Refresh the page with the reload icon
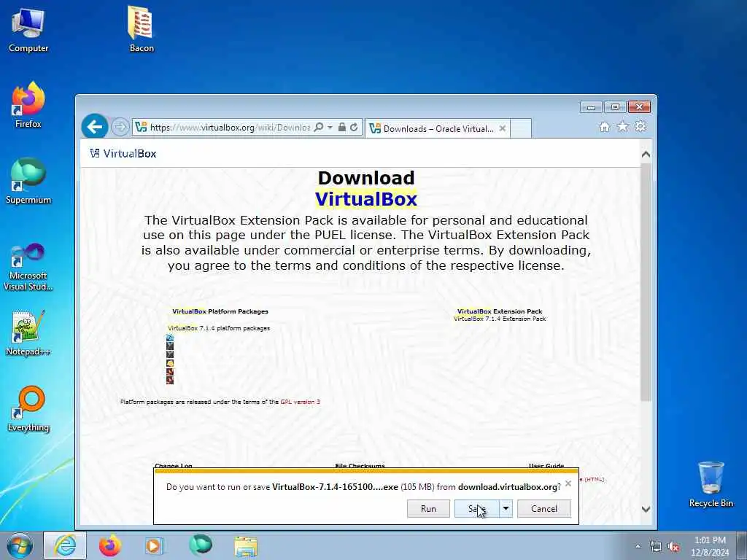The height and width of the screenshot is (560, 747). pyautogui.click(x=354, y=127)
